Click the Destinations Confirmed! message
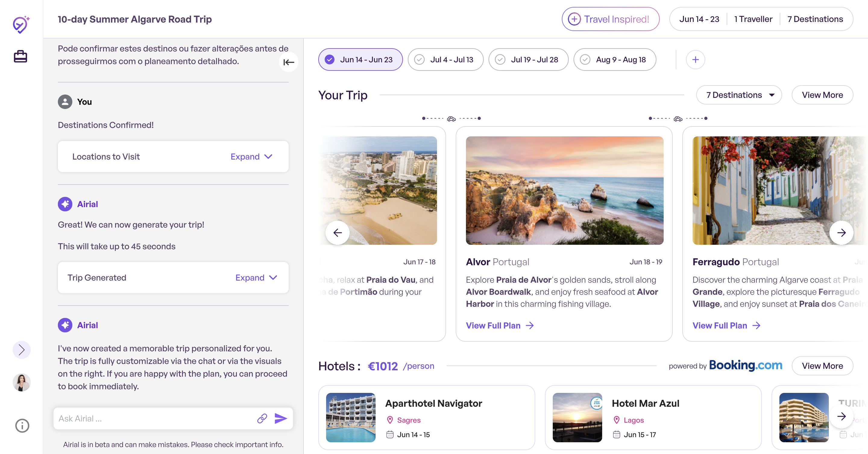Viewport: 868px width, 454px height. (106, 125)
